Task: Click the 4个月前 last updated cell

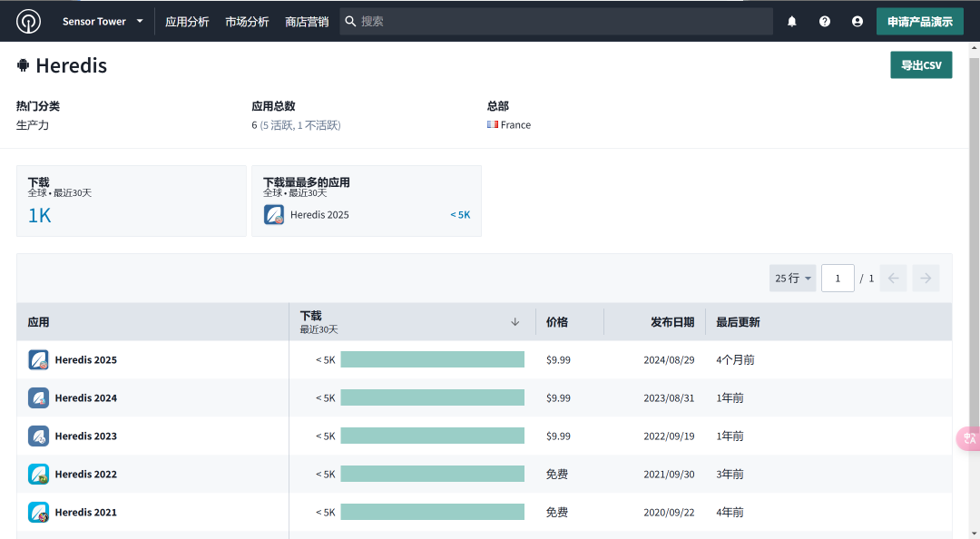Action: (x=735, y=360)
